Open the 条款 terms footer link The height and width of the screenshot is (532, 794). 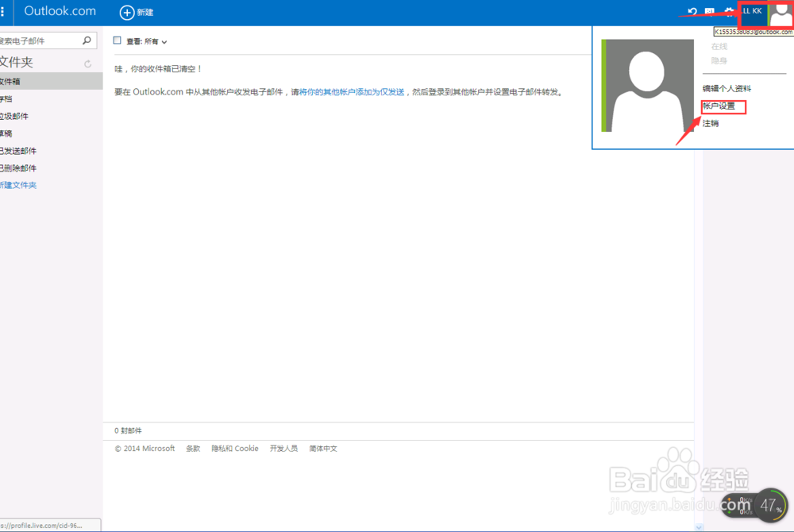click(193, 449)
